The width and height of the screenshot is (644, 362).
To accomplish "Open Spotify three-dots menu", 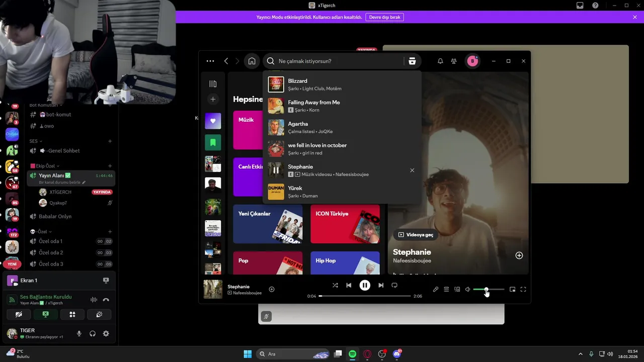I will point(210,61).
